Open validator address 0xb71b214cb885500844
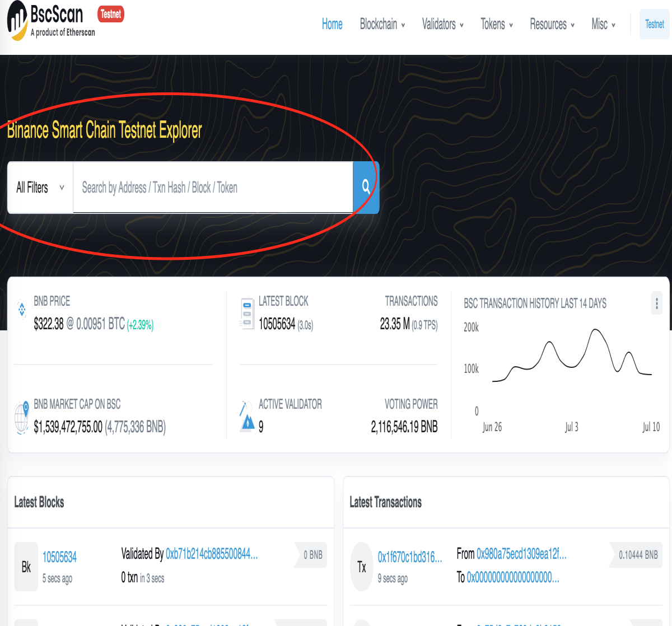The image size is (672, 626). [x=212, y=554]
